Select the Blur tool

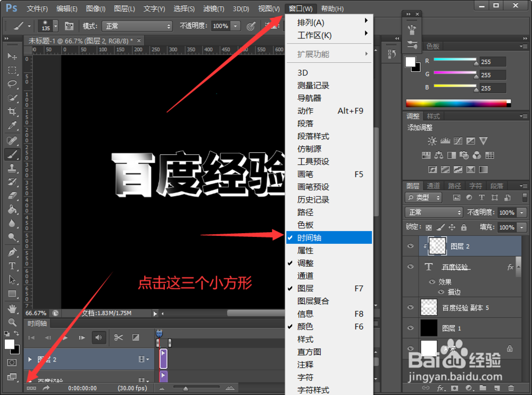(12, 223)
